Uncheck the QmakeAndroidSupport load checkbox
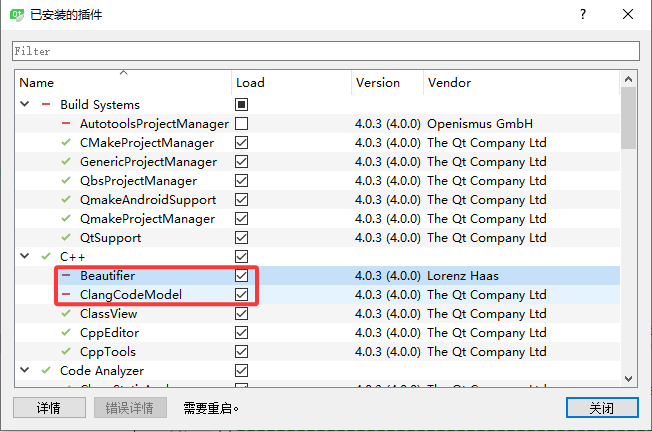 tap(241, 200)
